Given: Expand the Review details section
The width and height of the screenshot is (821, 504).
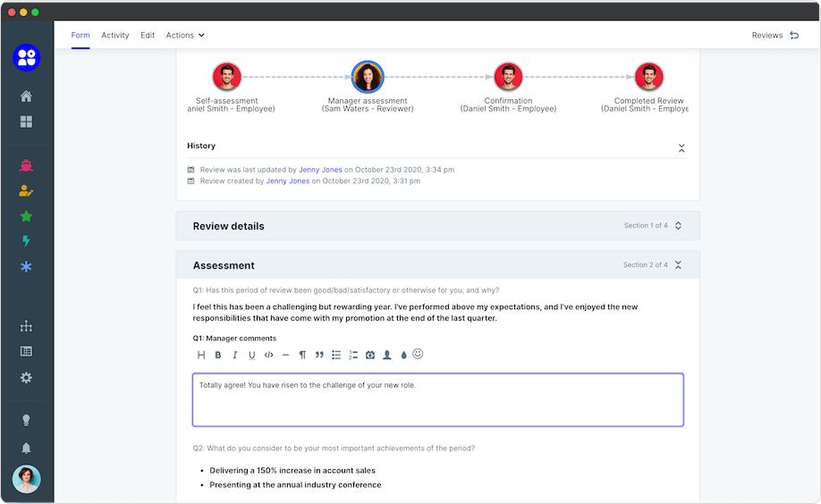Looking at the screenshot, I should pos(678,225).
